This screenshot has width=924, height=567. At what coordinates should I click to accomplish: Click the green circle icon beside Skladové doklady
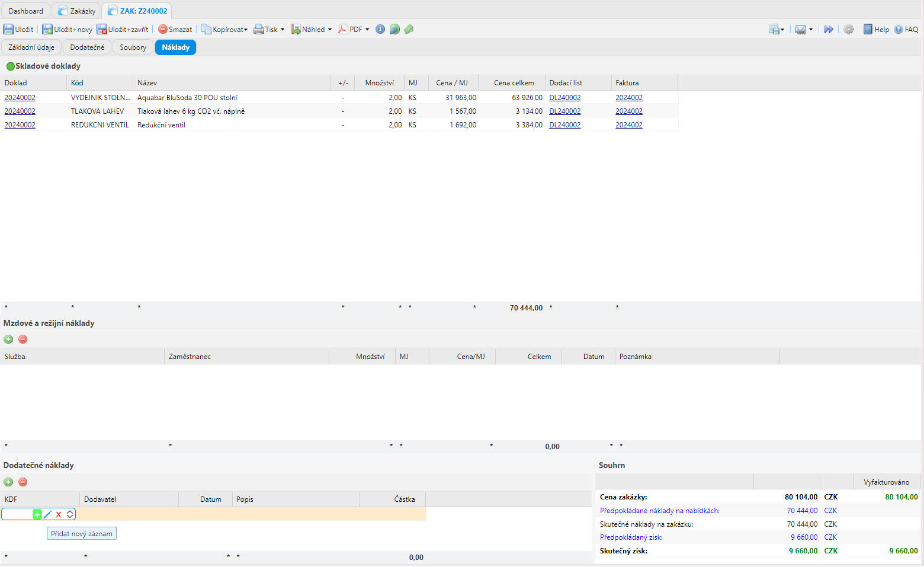click(10, 66)
